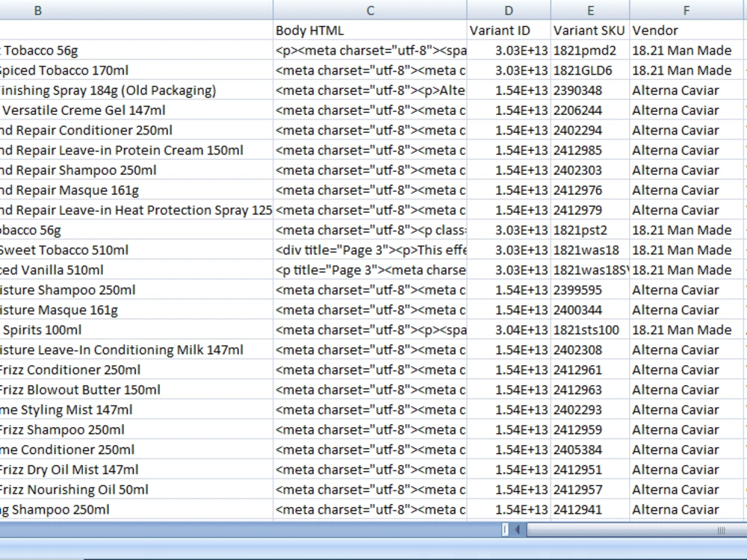
Task: Select cell with SKU 1821sts100
Action: click(x=590, y=329)
